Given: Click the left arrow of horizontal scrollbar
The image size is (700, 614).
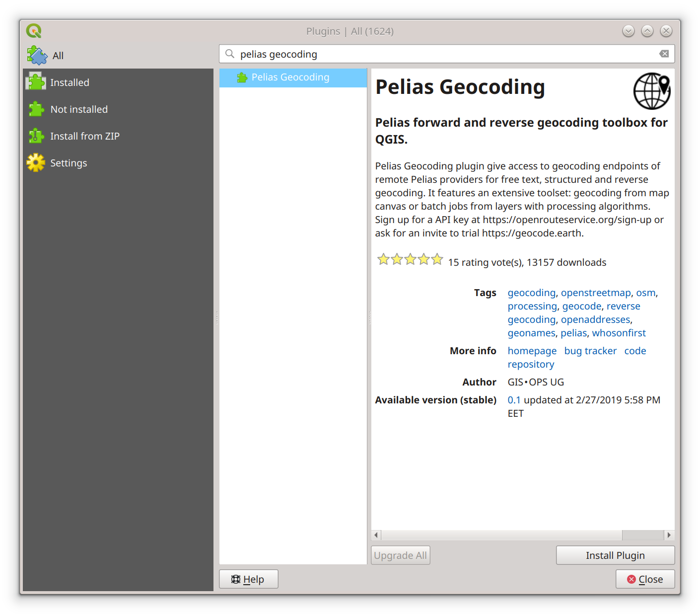Looking at the screenshot, I should (376, 535).
